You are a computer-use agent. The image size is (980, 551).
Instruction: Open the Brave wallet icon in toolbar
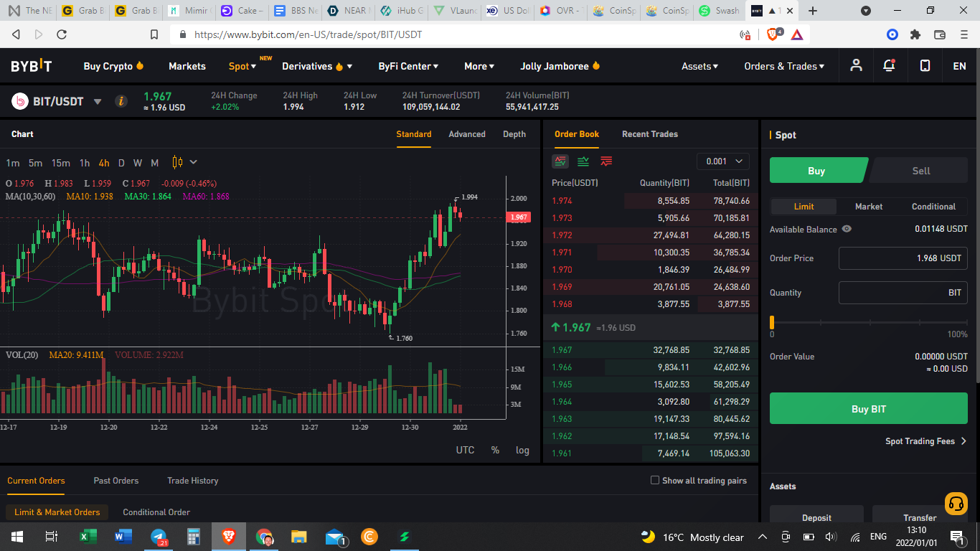tap(939, 34)
